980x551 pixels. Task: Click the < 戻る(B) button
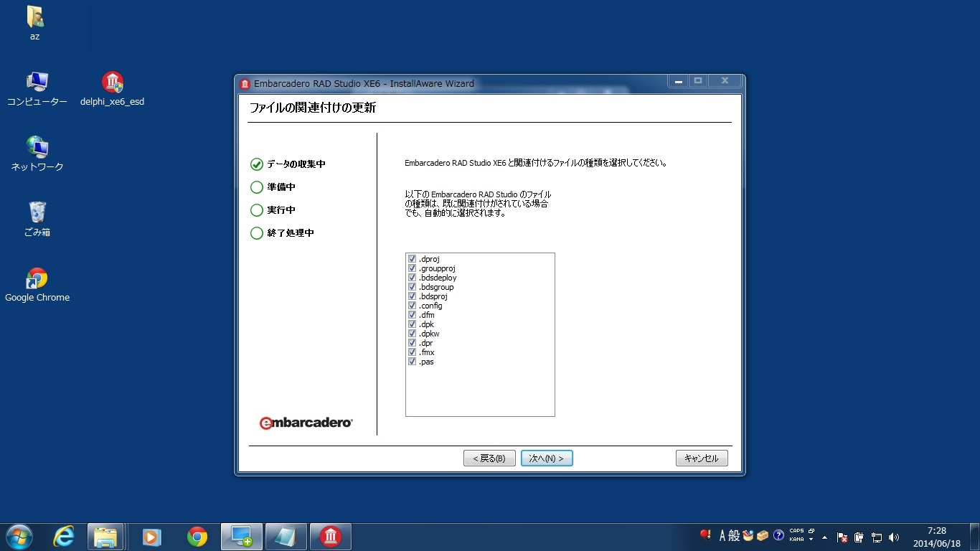(x=489, y=458)
